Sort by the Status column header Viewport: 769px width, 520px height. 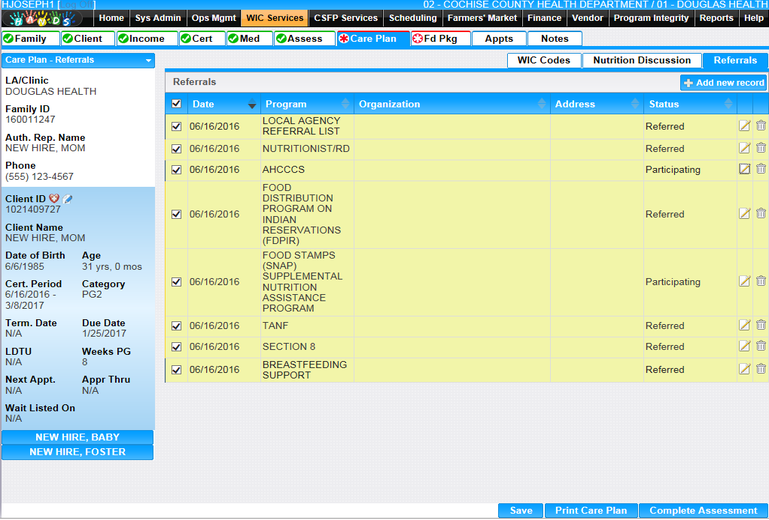664,104
